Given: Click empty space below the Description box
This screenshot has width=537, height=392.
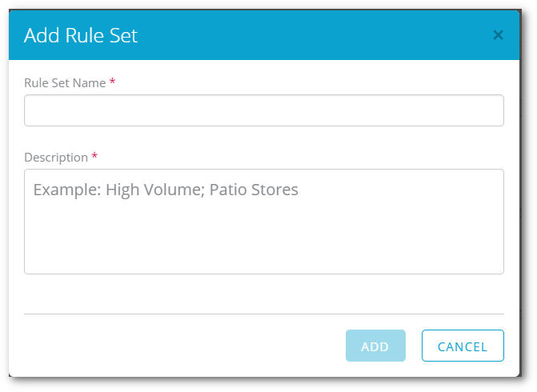Looking at the screenshot, I should [x=264, y=294].
